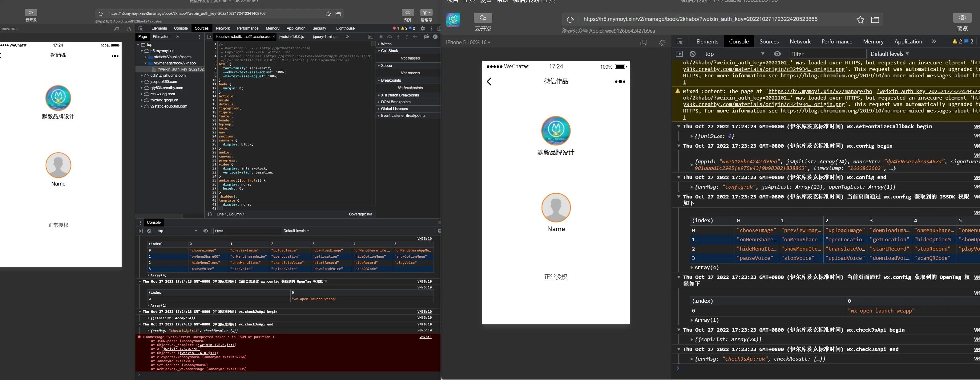Toggle console sidebar icon in right panel

[x=680, y=54]
